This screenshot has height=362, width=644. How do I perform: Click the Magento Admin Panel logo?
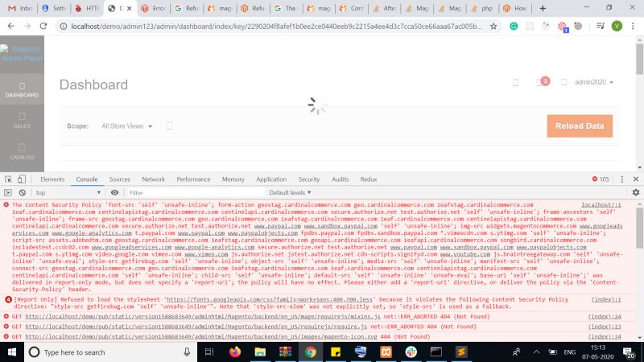point(23,54)
